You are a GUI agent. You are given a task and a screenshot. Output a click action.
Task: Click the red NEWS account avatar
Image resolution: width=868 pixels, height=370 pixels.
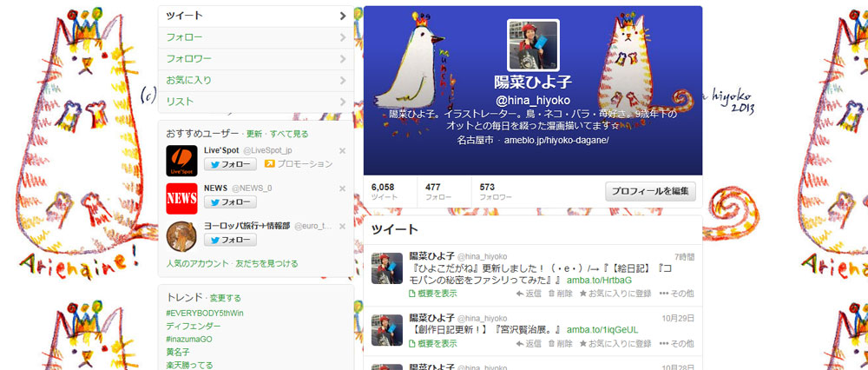[x=181, y=198]
